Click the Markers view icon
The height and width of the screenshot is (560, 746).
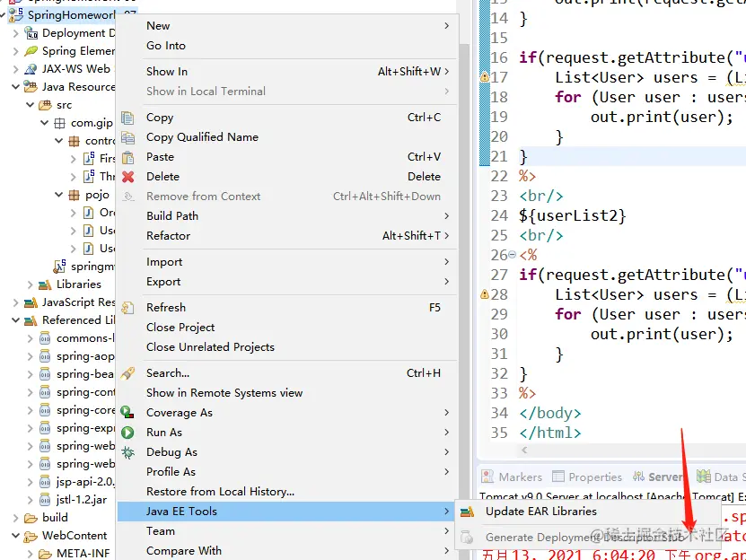pos(487,477)
